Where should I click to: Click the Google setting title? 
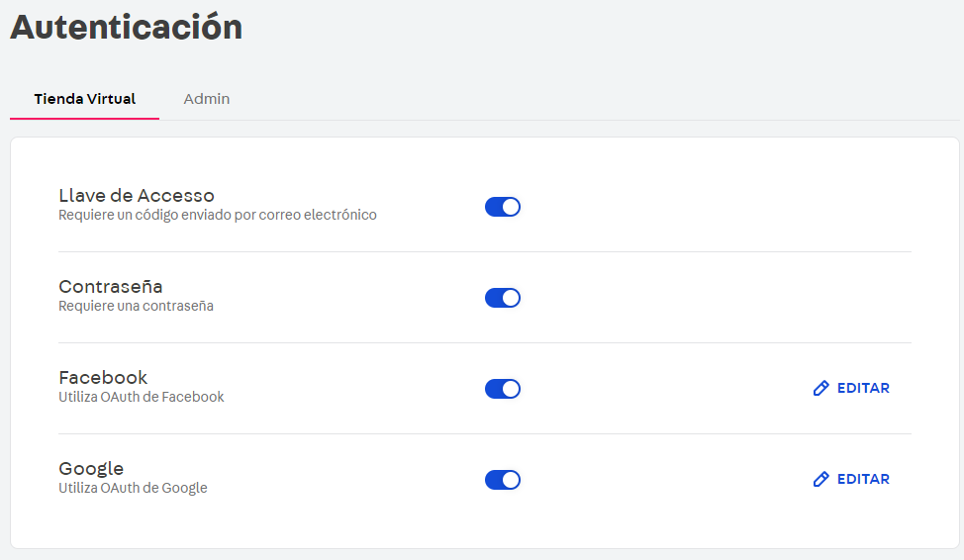[91, 468]
